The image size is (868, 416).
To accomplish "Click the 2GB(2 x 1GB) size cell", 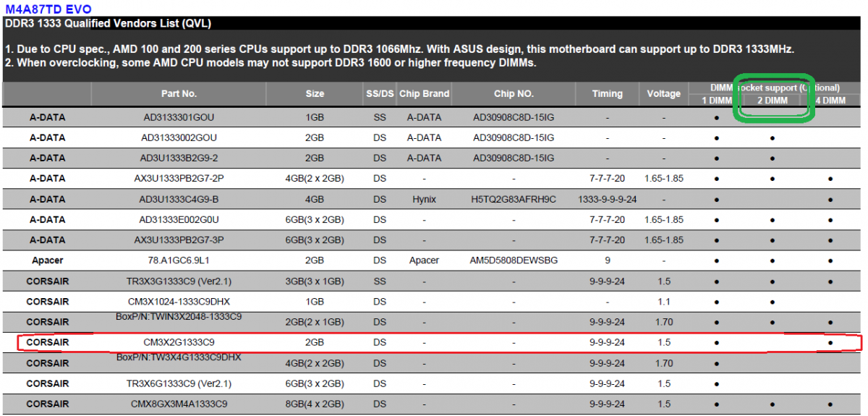I will point(315,322).
